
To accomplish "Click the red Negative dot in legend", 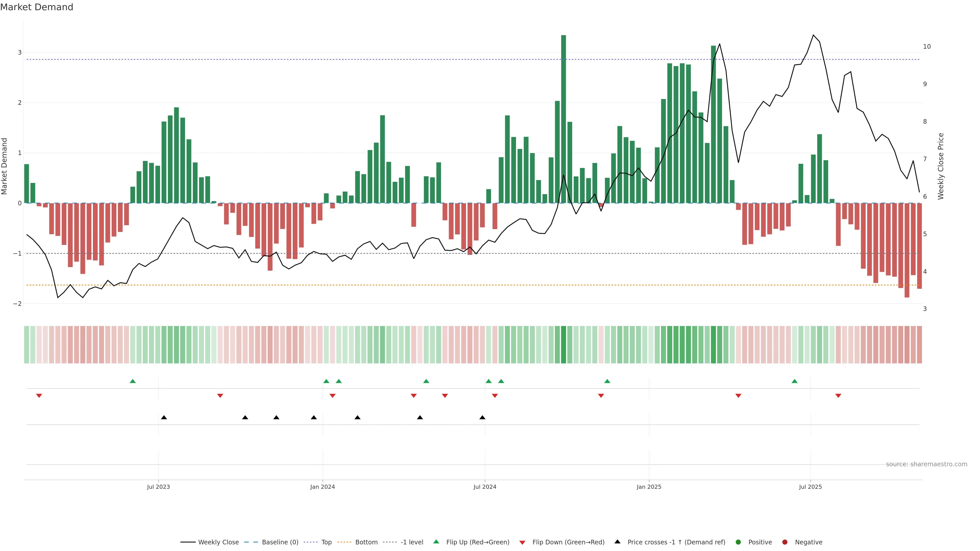I will [x=785, y=542].
